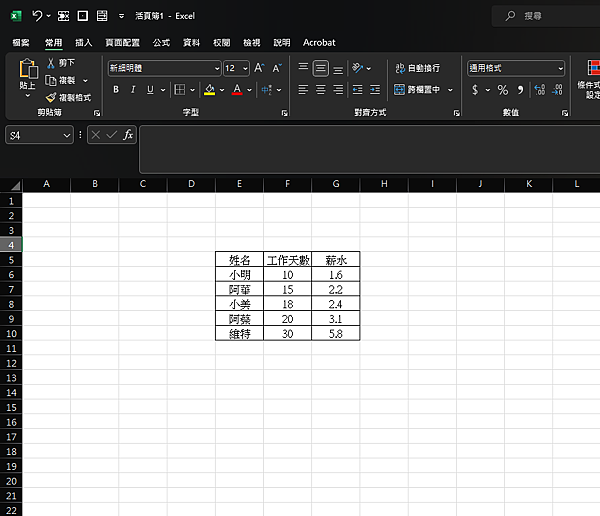Switch to the 資料 Data tab
Screen dimensions: 600x516
click(x=191, y=42)
